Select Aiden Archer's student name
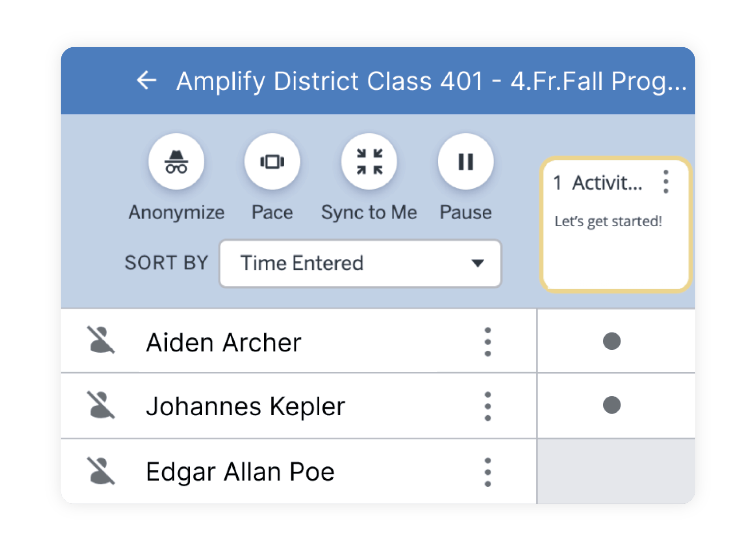The image size is (756, 551). click(223, 342)
